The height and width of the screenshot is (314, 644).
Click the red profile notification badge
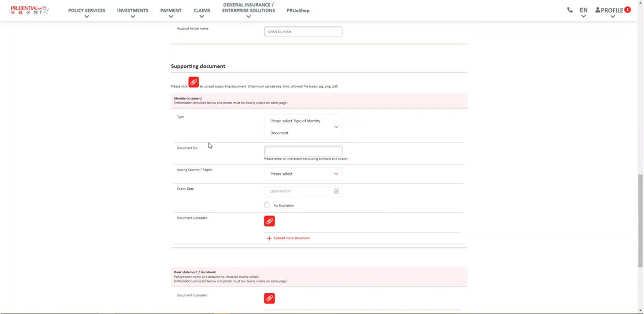tap(627, 10)
